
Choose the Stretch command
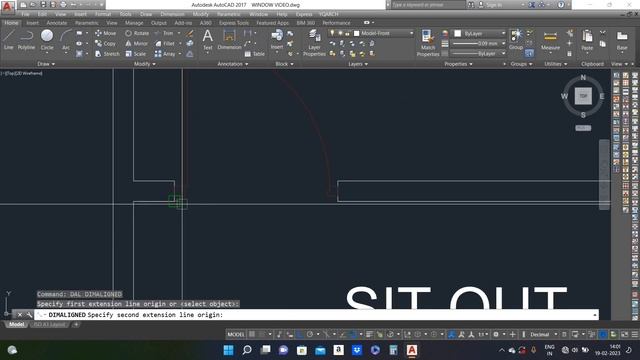pyautogui.click(x=107, y=53)
